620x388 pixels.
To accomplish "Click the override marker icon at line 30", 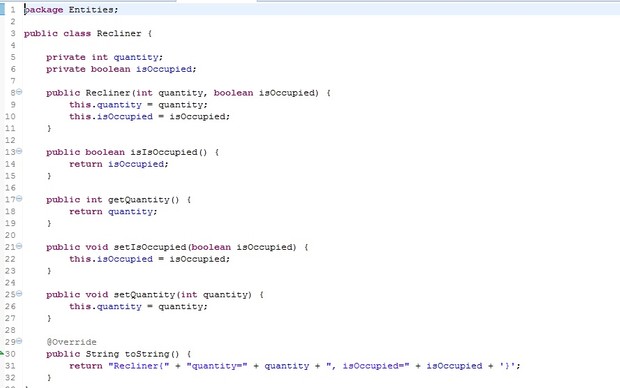I will click(x=2, y=353).
